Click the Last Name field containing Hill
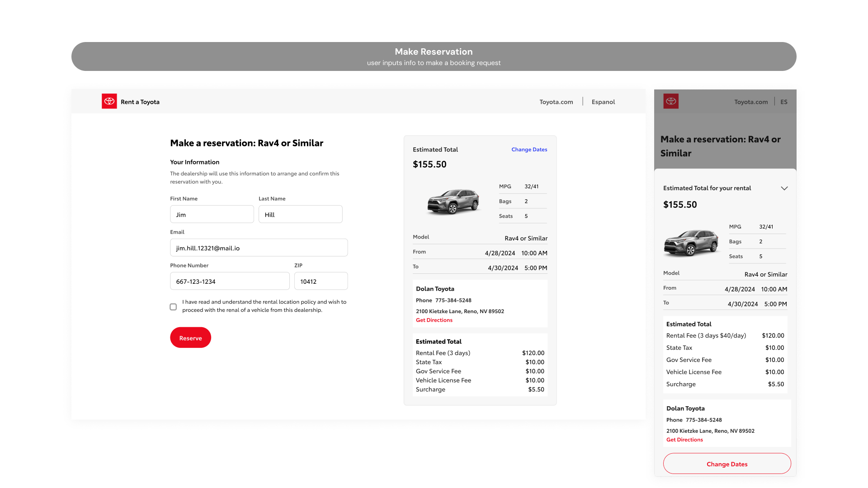The width and height of the screenshot is (868, 488). (301, 214)
